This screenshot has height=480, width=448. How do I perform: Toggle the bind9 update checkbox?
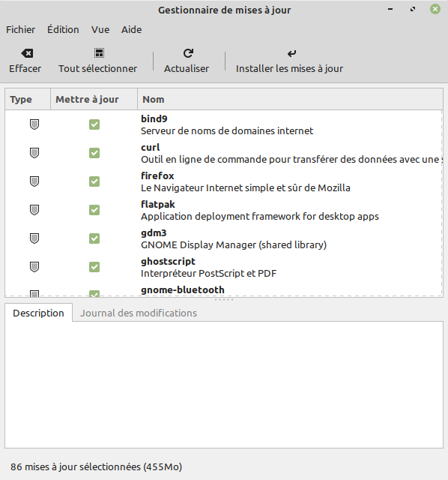pos(94,124)
